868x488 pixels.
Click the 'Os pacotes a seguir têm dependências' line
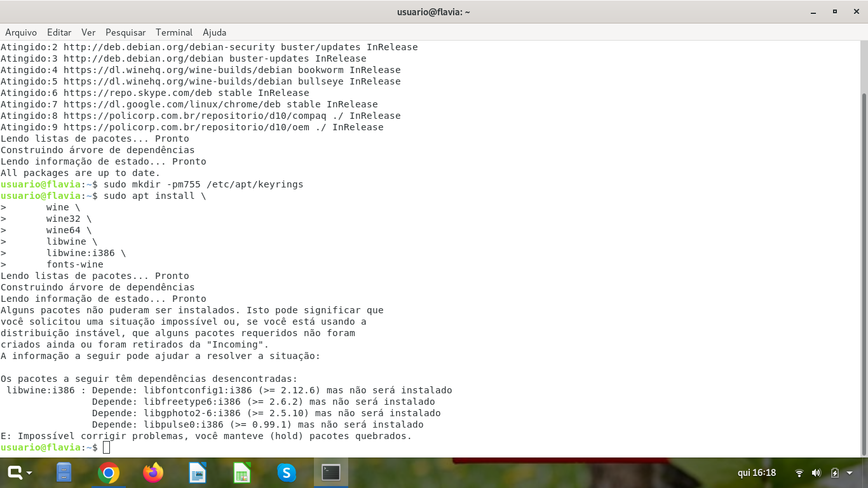[149, 379]
